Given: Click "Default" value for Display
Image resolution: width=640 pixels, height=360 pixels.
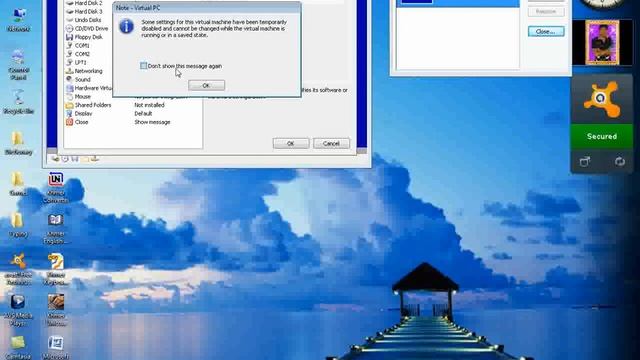Looking at the screenshot, I should coord(143,113).
